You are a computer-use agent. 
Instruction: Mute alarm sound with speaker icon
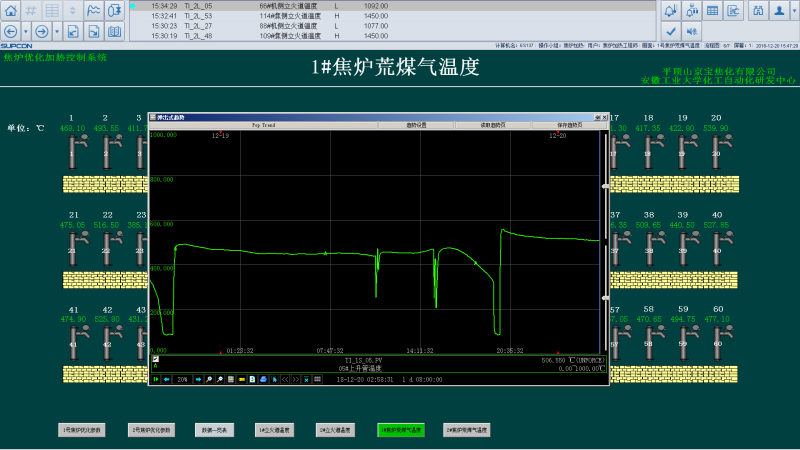[x=692, y=32]
